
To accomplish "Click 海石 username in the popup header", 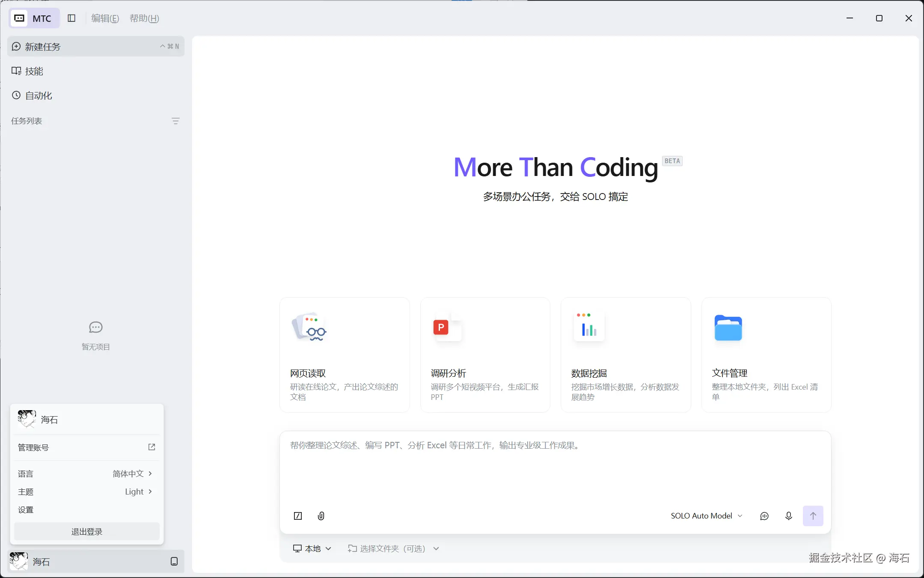I will (x=49, y=420).
